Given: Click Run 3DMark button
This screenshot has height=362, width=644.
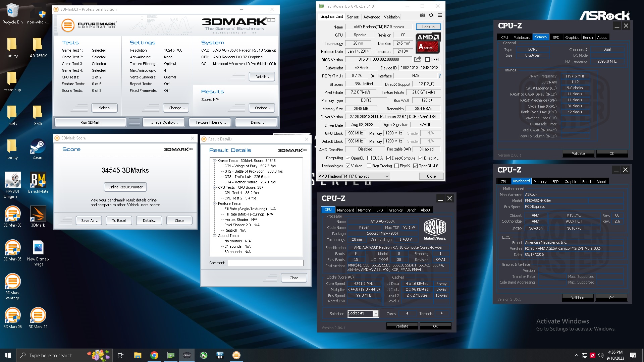Looking at the screenshot, I should 90,122.
